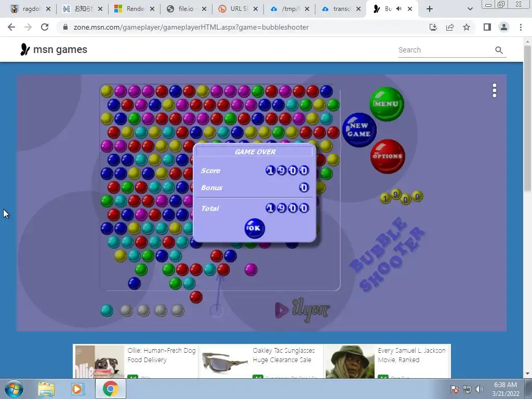Click the Ollie dog ad thumbnail
Image resolution: width=532 pixels, height=399 pixels.
(99, 362)
